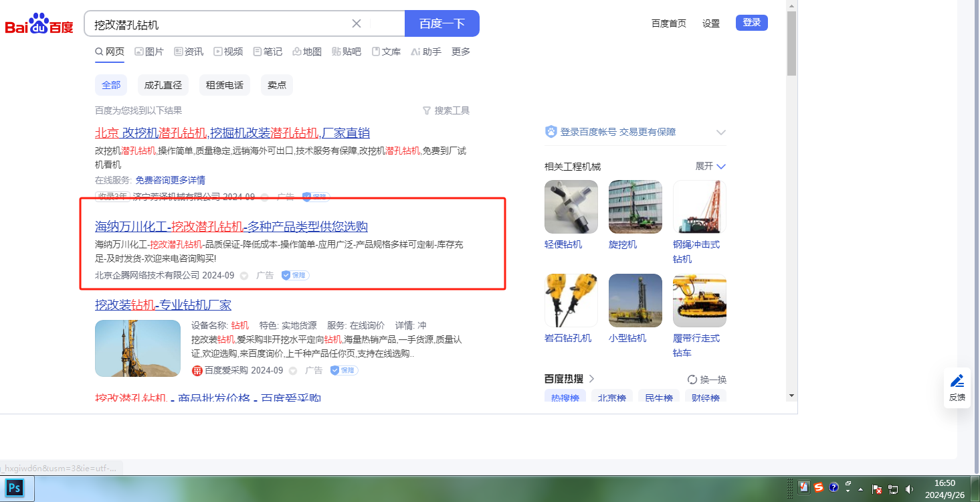Click the 北京企腾网络技术有限公司 source text
This screenshot has width=980, height=502.
(147, 275)
